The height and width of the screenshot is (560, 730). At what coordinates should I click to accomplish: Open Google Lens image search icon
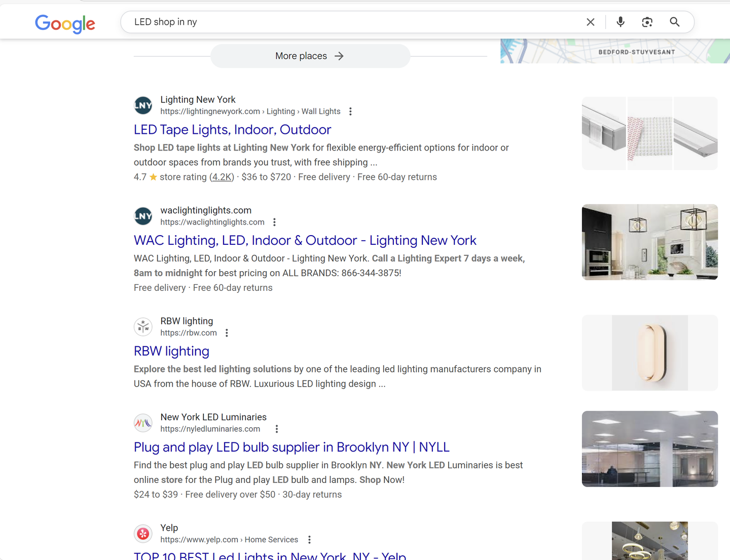tap(647, 22)
